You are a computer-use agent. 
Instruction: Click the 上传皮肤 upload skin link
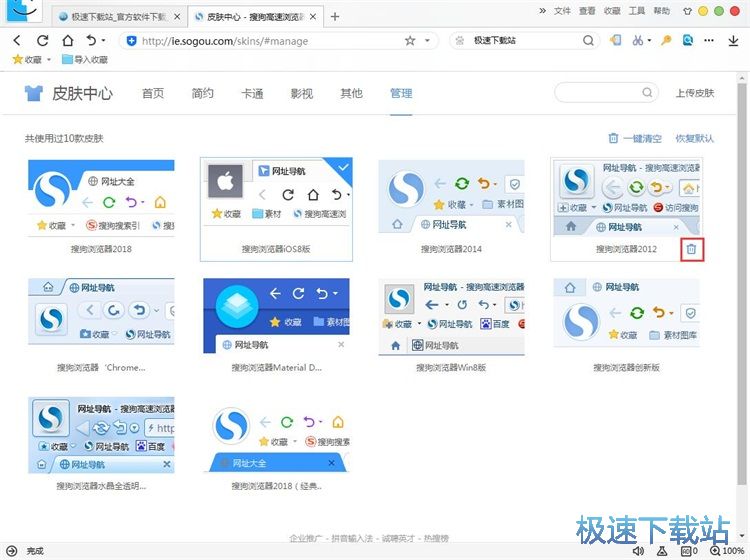[x=694, y=94]
